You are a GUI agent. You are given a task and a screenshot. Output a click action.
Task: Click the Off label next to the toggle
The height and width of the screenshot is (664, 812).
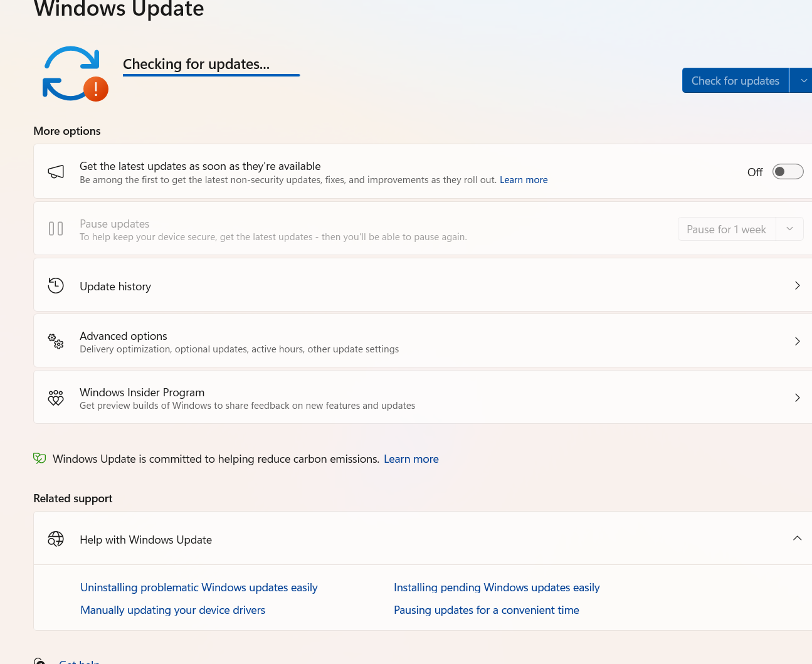point(755,172)
